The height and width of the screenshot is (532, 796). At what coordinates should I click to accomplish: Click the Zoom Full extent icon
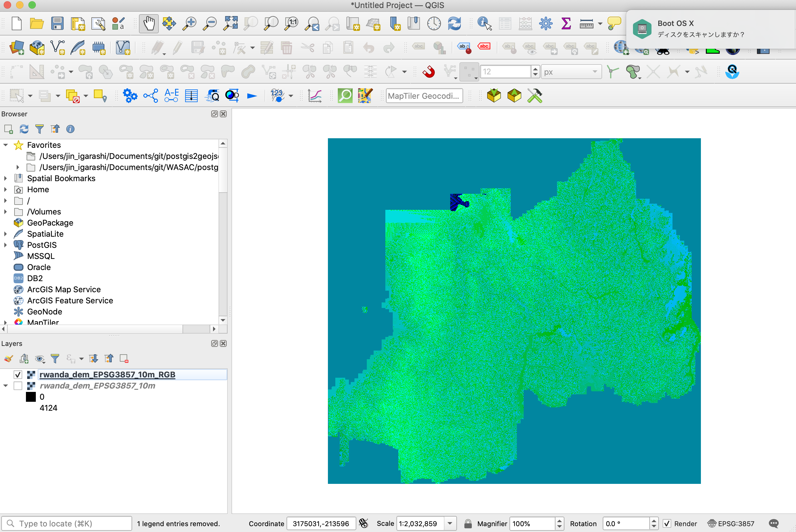point(230,23)
